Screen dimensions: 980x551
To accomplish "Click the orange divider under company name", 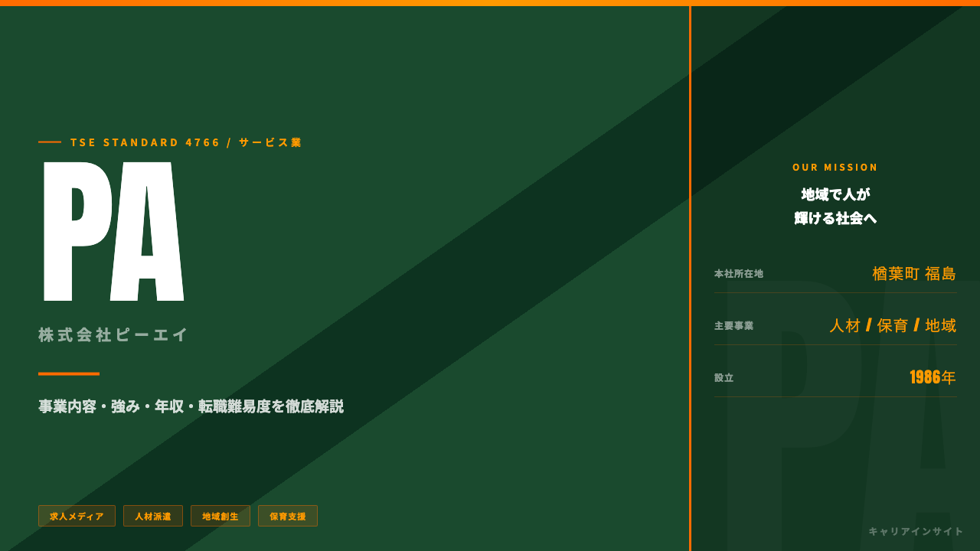I will pos(69,374).
